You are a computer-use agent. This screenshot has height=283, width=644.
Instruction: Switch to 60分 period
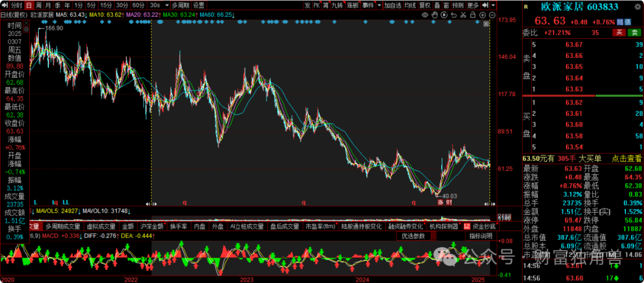(x=138, y=5)
